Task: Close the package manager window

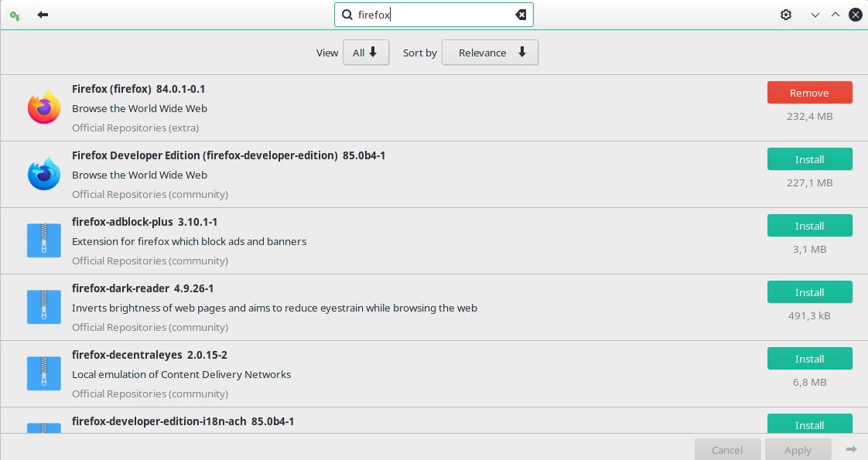Action: click(856, 15)
